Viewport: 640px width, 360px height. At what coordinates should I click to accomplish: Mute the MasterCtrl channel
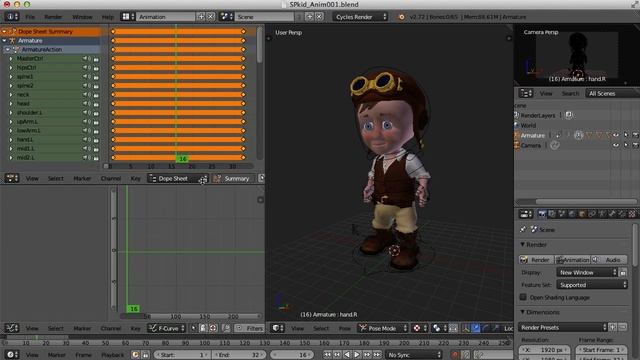pyautogui.click(x=87, y=58)
